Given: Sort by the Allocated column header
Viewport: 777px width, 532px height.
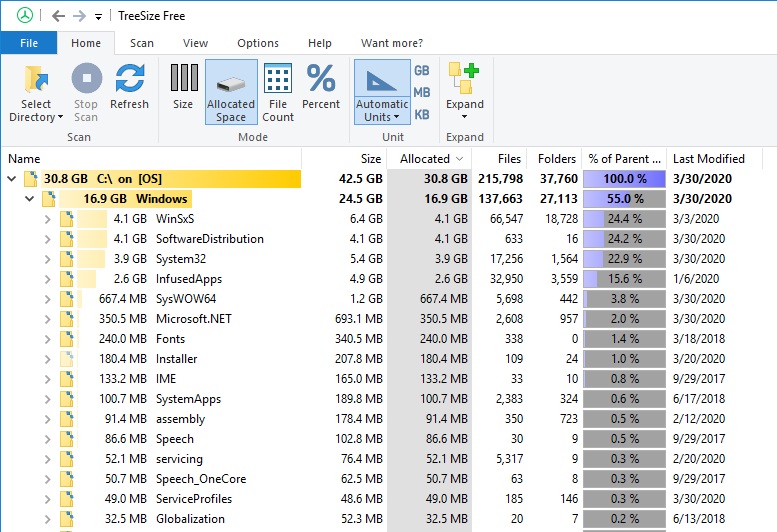Looking at the screenshot, I should [x=429, y=159].
